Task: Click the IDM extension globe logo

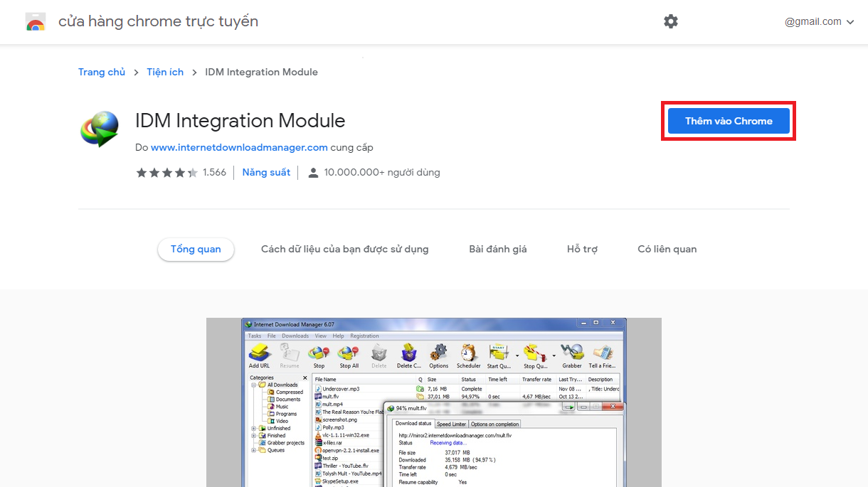Action: (100, 129)
